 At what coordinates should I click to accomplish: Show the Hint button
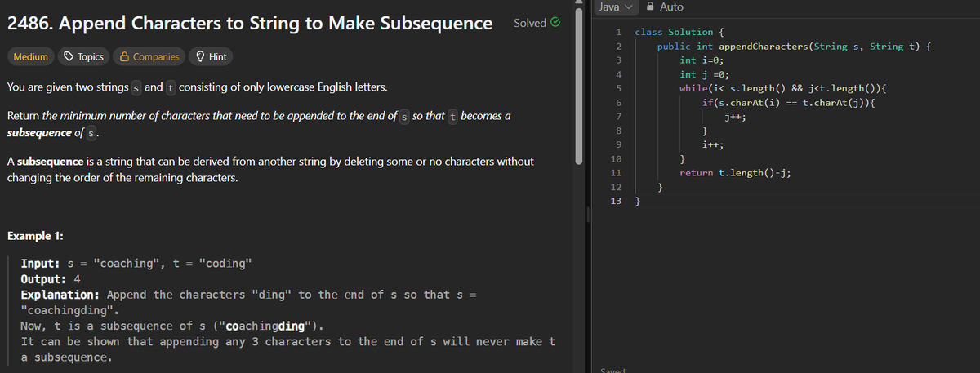click(x=211, y=57)
